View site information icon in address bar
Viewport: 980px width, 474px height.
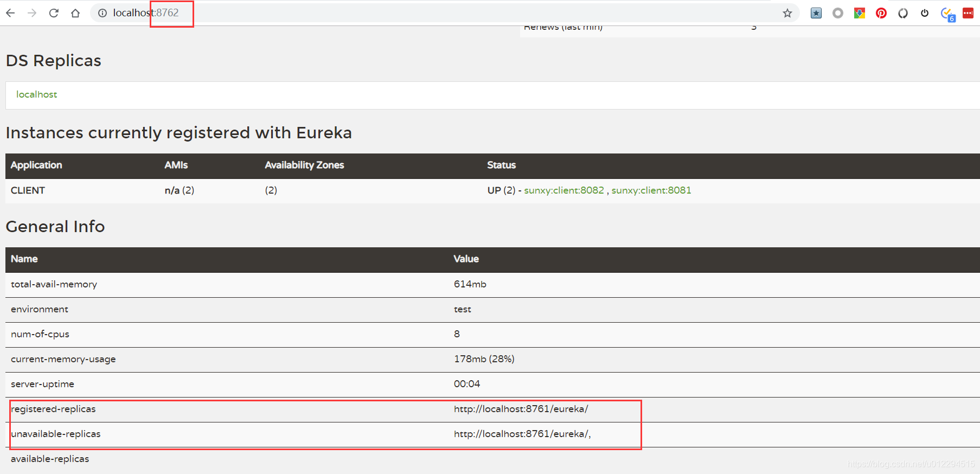coord(103,13)
